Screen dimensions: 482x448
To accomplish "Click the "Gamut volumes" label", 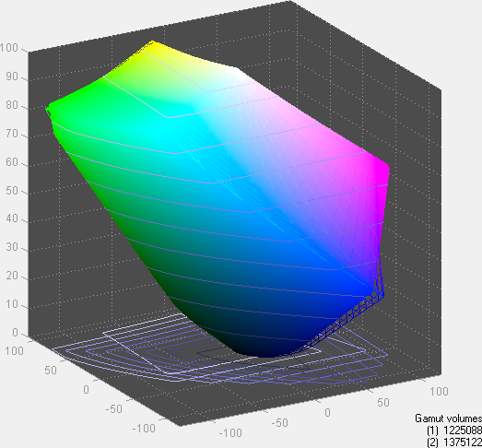I will [x=448, y=419].
